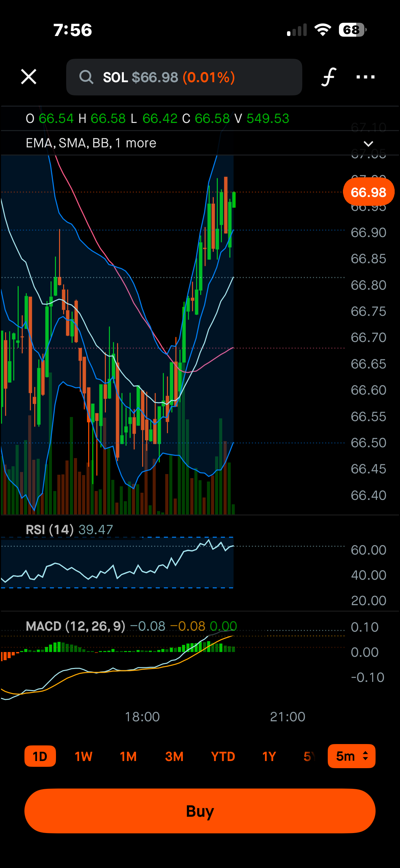Close the SOL chart view
Screen dimensions: 400x868
pos(28,77)
